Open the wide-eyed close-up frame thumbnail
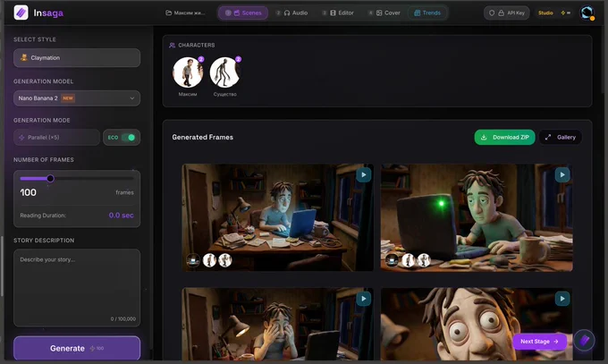The width and height of the screenshot is (608, 364). [x=477, y=324]
